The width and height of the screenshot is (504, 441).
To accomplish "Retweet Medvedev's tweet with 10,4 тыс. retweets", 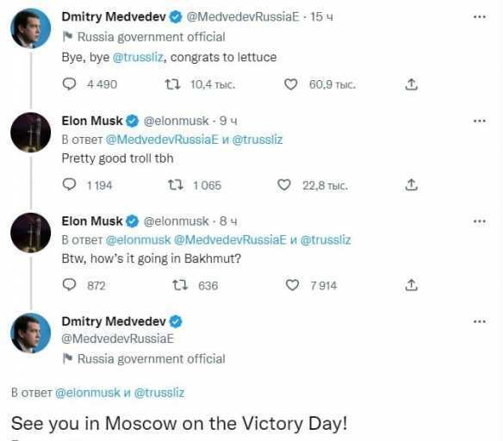I will click(x=172, y=84).
